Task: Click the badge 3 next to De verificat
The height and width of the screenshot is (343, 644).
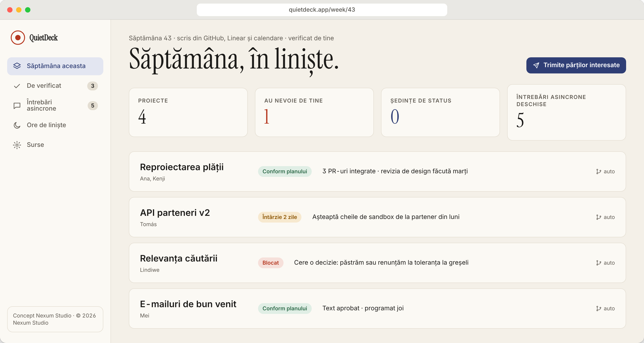Action: click(x=93, y=86)
